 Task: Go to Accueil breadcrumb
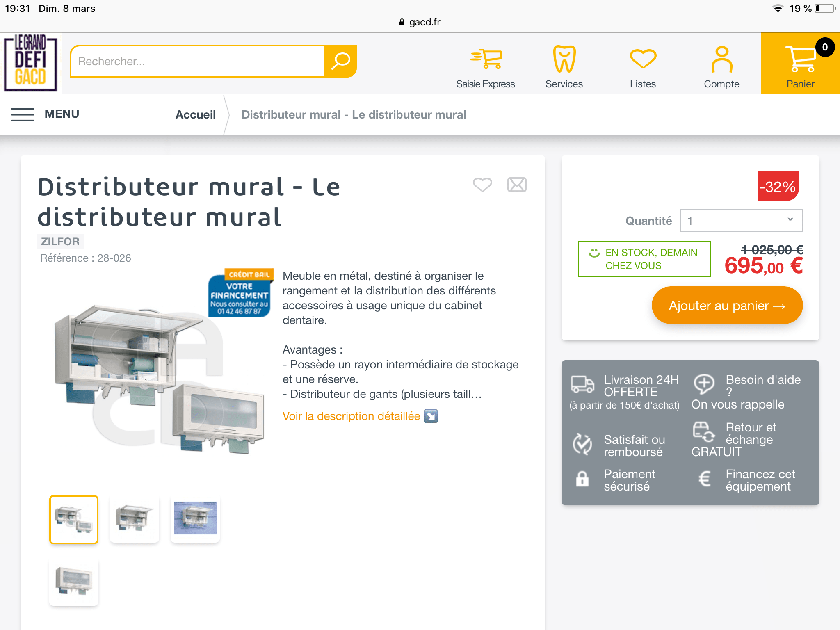(196, 114)
